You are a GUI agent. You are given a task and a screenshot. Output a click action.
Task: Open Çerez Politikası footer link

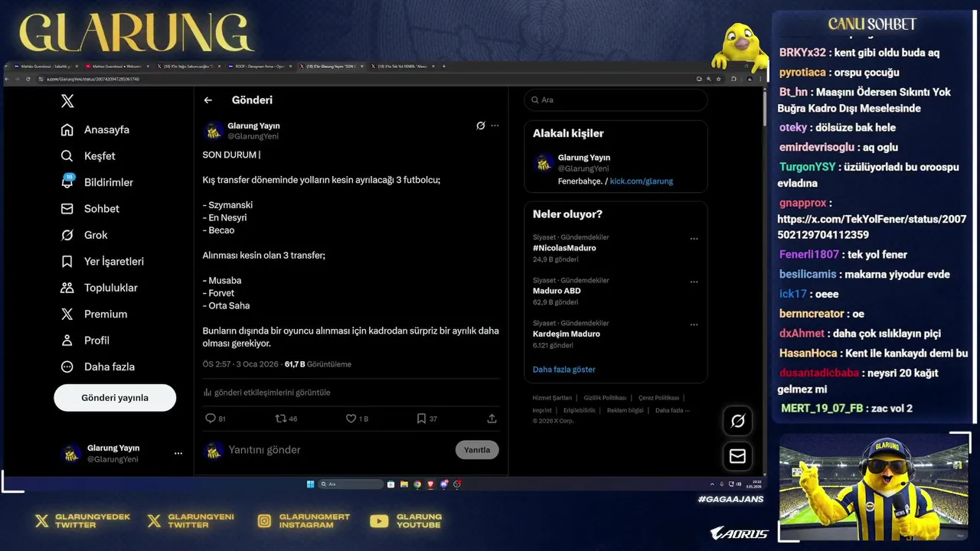click(x=658, y=398)
